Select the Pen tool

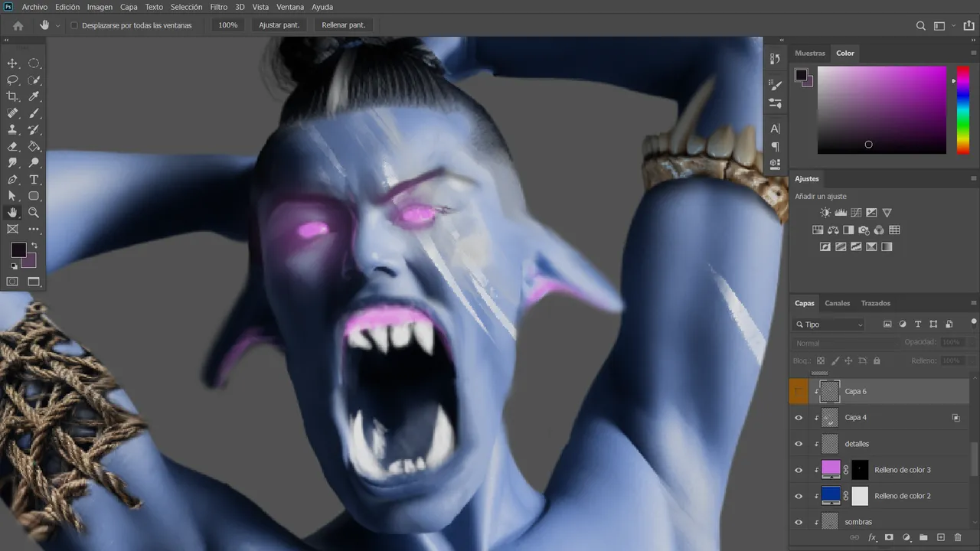pos(12,180)
